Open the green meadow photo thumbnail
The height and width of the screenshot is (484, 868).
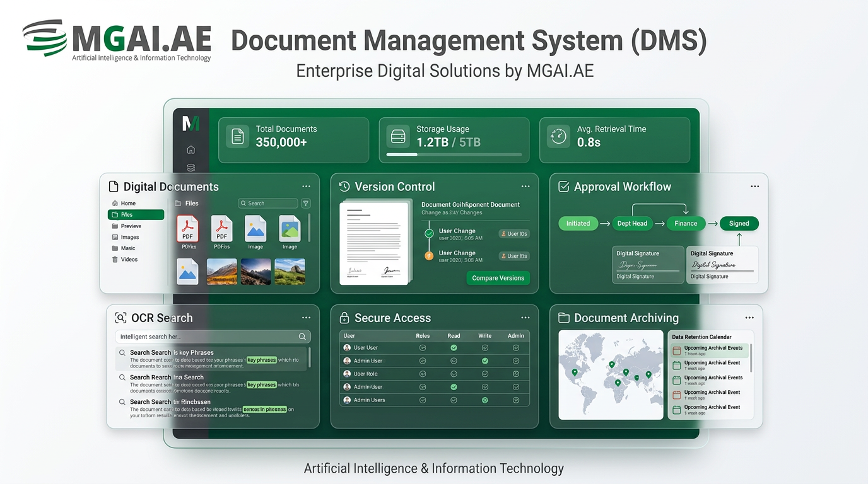pyautogui.click(x=290, y=272)
